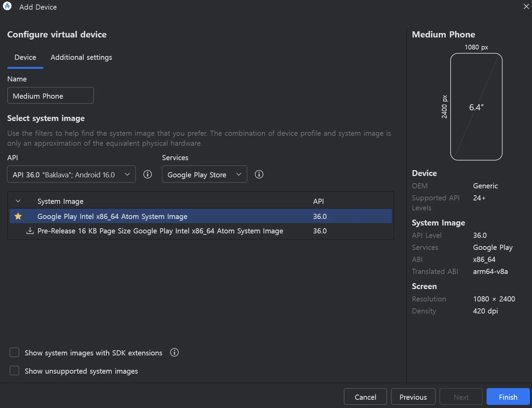Viewport: 532px width, 408px height.
Task: Select Pre-Release 16 KB Page Size system image
Action: [x=160, y=231]
